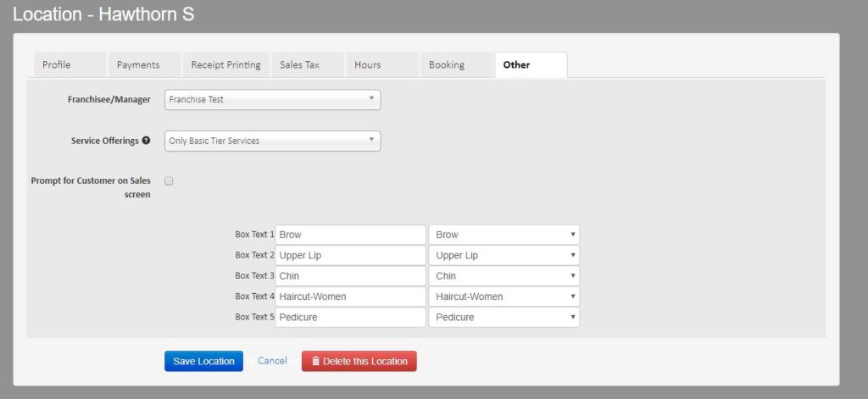Open the Upper Lip service dropdown

(x=504, y=255)
